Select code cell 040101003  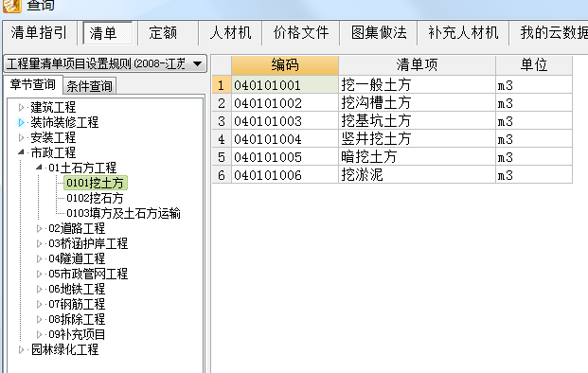285,121
